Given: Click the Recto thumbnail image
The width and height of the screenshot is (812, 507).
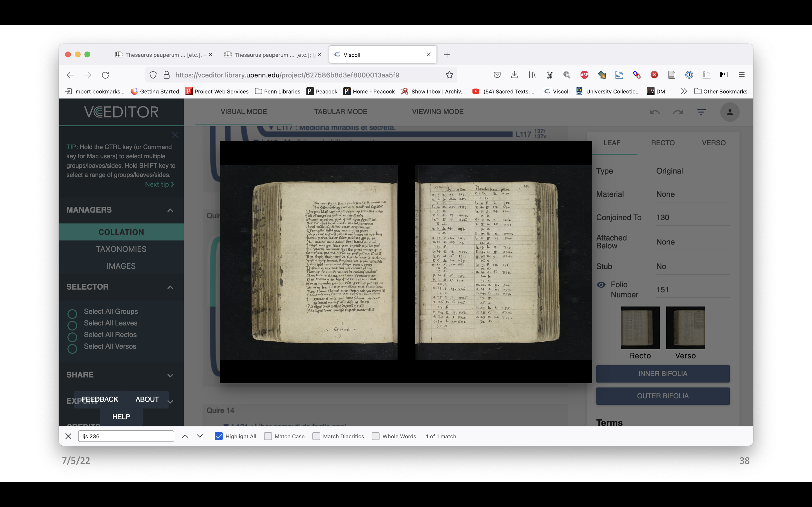Looking at the screenshot, I should click(x=640, y=327).
